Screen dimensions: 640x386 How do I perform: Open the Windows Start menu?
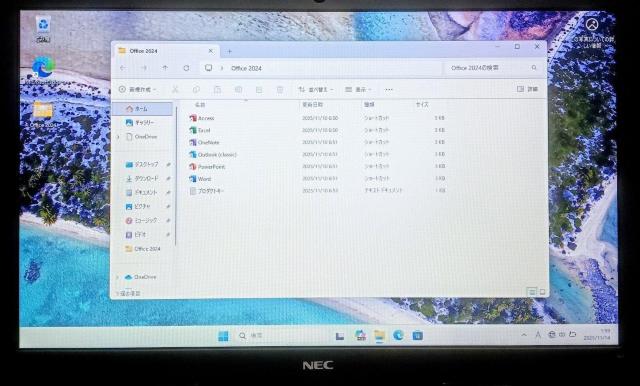[x=223, y=336]
